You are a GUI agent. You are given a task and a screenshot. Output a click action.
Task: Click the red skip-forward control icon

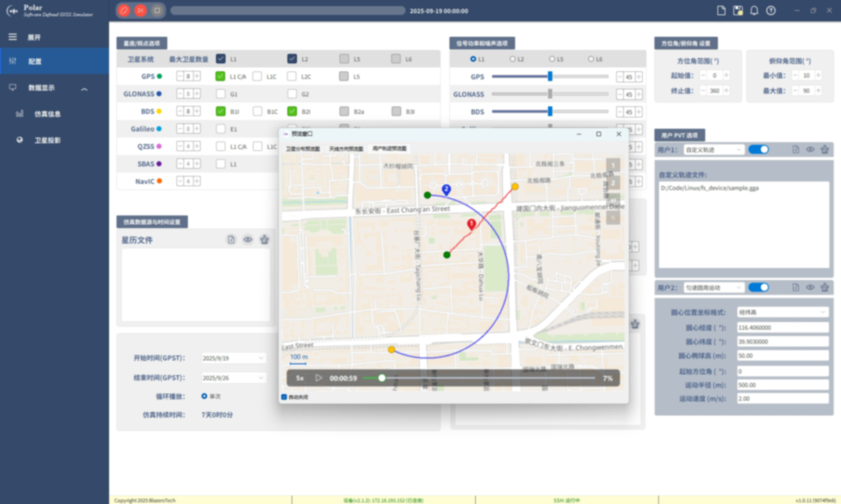click(x=140, y=11)
